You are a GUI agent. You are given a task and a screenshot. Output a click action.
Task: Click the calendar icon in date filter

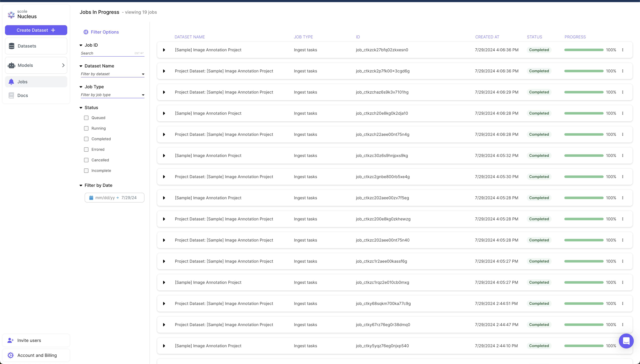[x=91, y=198]
